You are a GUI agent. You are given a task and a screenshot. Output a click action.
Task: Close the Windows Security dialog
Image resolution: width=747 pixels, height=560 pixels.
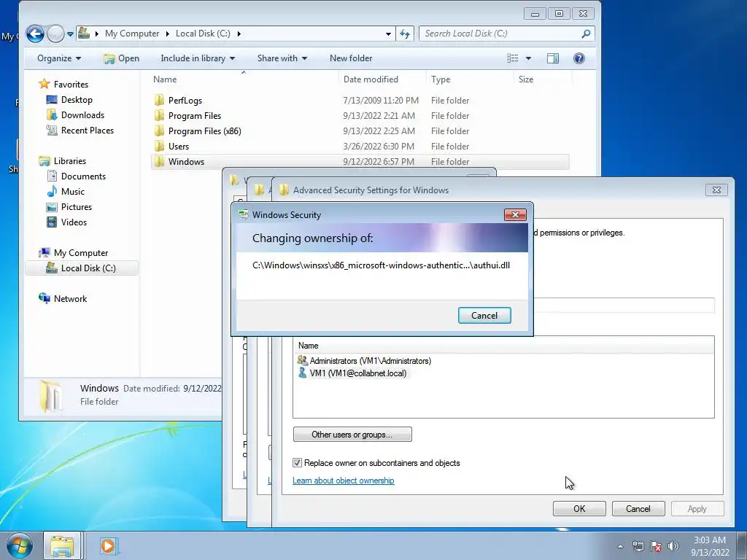[x=515, y=215]
